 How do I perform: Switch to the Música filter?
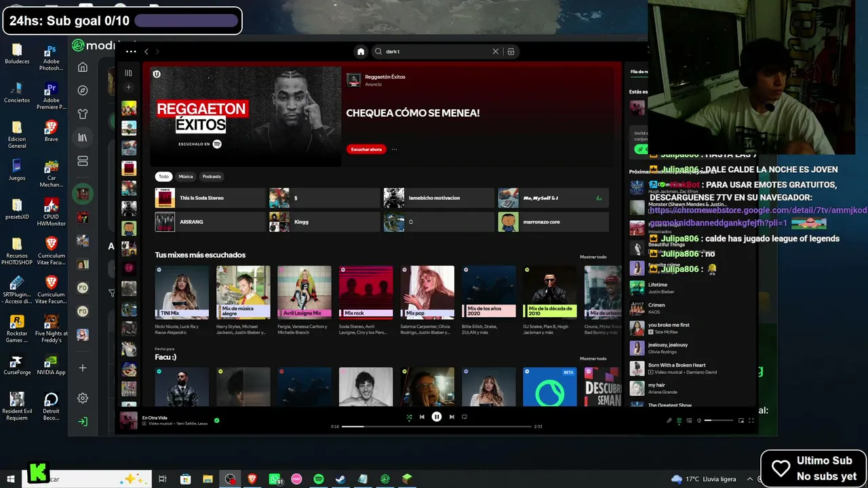pyautogui.click(x=186, y=176)
